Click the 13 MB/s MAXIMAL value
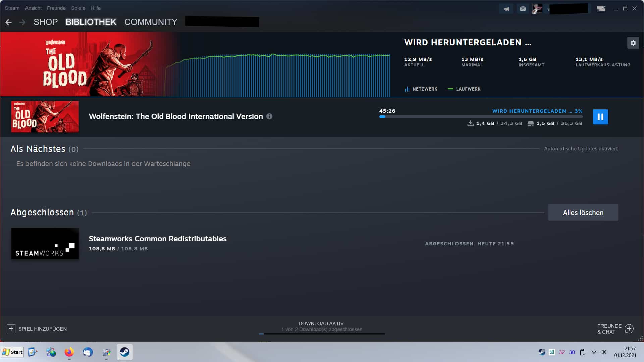 pos(472,59)
